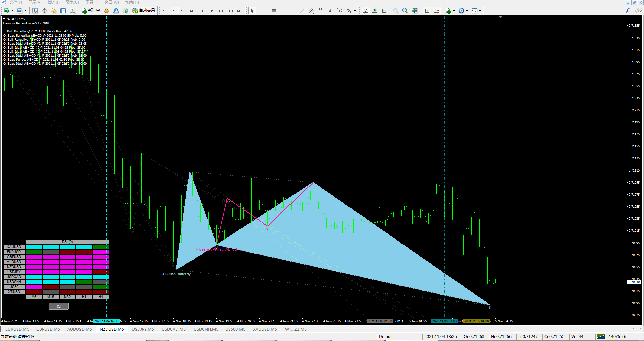Click the zoom in magnifier icon
This screenshot has height=341, width=644.
[x=396, y=11]
